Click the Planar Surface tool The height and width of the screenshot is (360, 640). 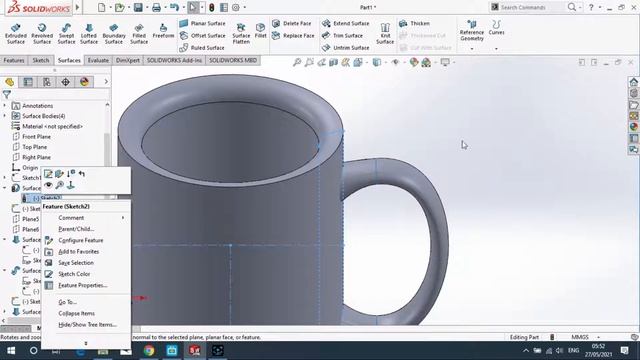[202, 23]
